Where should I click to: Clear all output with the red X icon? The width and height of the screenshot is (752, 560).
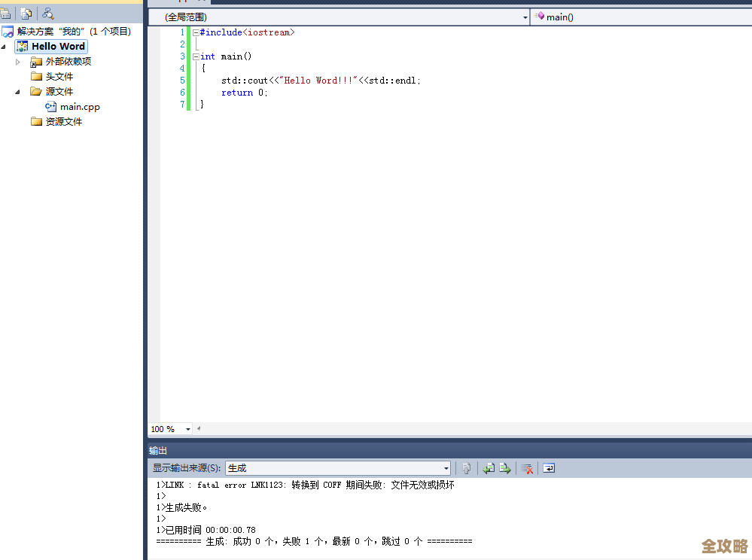pos(528,468)
